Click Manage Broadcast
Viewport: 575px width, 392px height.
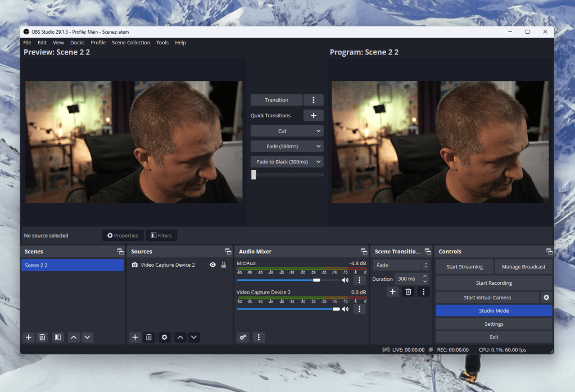click(x=523, y=267)
